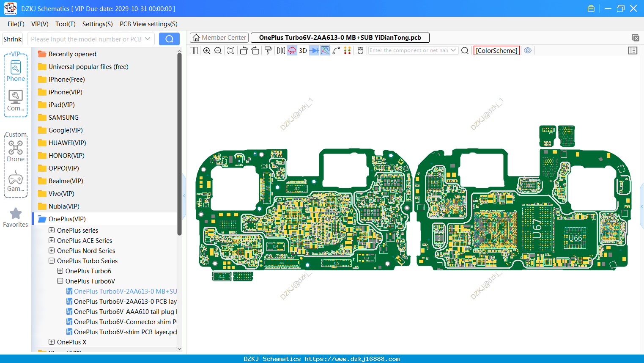This screenshot has height=363, width=644.
Task: Open the Settings(S) menu
Action: (x=98, y=24)
